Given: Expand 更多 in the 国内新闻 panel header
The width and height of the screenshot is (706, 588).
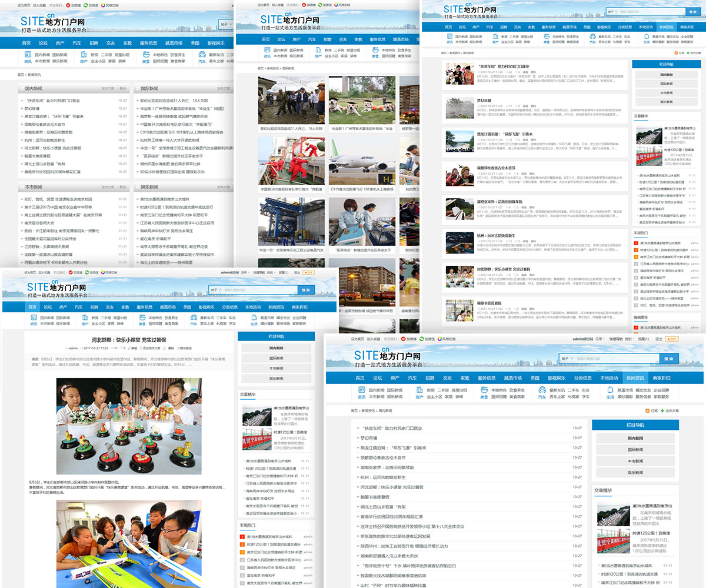Looking at the screenshot, I should [124, 88].
